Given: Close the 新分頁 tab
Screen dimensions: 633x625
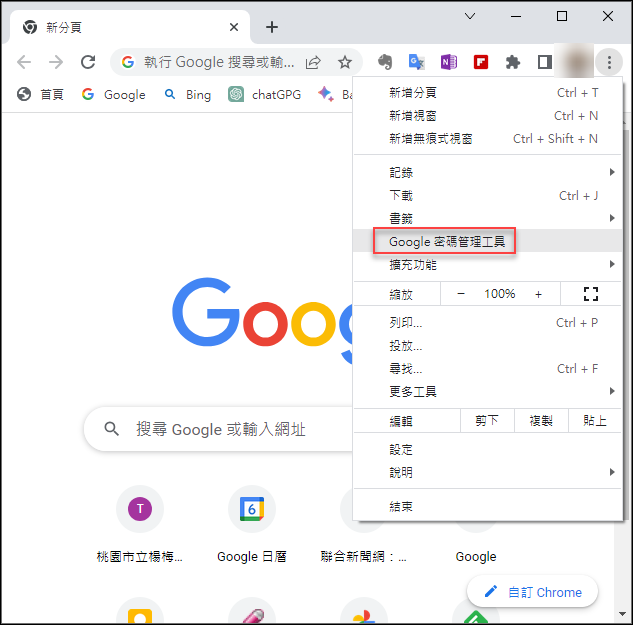Looking at the screenshot, I should [234, 27].
